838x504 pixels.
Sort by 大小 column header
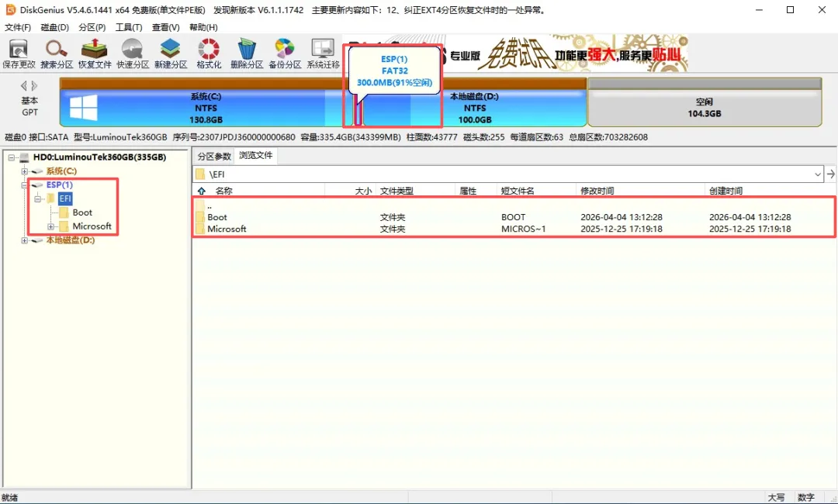(351, 191)
